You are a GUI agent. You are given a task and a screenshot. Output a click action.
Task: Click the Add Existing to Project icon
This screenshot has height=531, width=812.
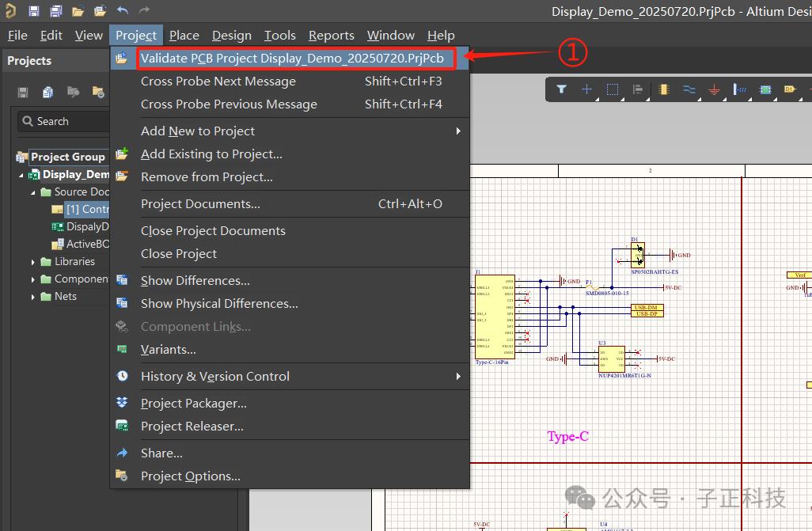pyautogui.click(x=122, y=154)
